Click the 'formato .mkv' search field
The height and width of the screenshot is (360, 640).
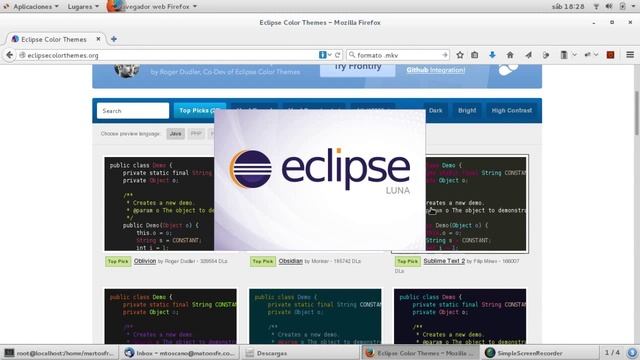click(398, 55)
